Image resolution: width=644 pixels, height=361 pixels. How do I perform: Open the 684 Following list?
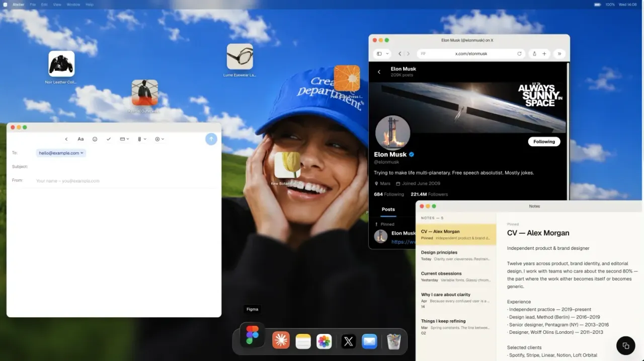389,195
